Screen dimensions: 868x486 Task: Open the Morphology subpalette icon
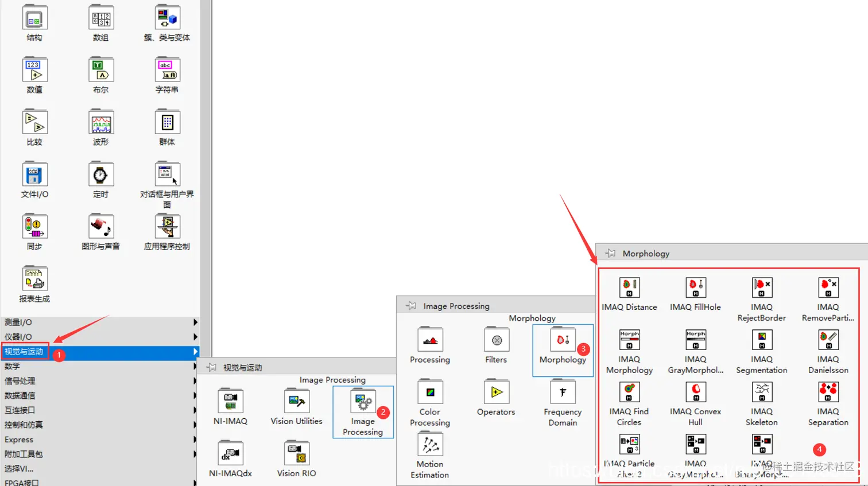coord(563,340)
